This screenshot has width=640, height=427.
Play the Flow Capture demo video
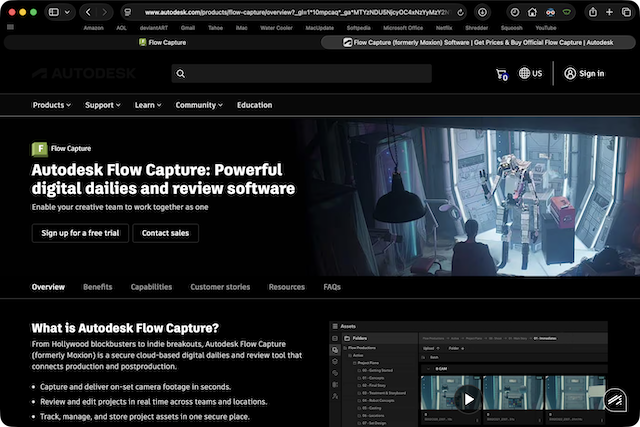467,399
